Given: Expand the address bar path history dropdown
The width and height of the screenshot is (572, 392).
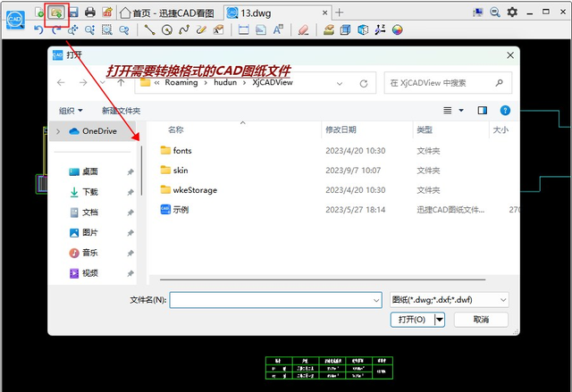Looking at the screenshot, I should 340,83.
